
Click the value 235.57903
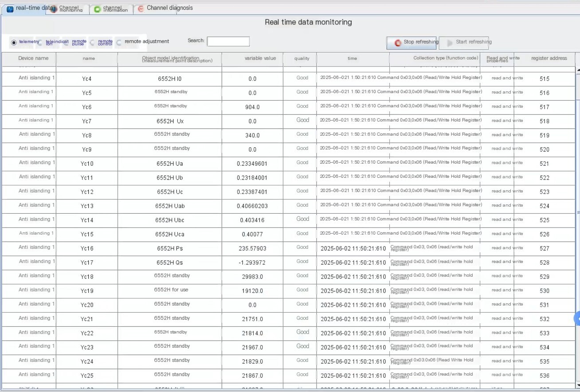pyautogui.click(x=252, y=249)
